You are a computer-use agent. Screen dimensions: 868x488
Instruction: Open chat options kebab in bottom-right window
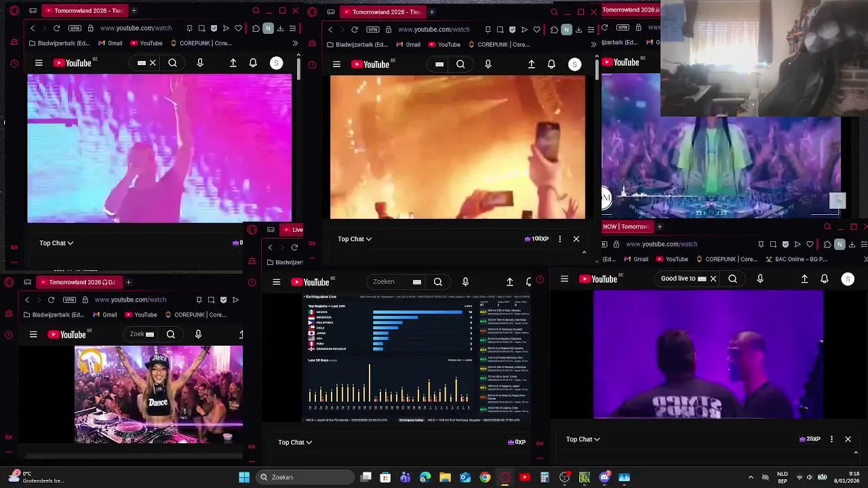pyautogui.click(x=831, y=439)
